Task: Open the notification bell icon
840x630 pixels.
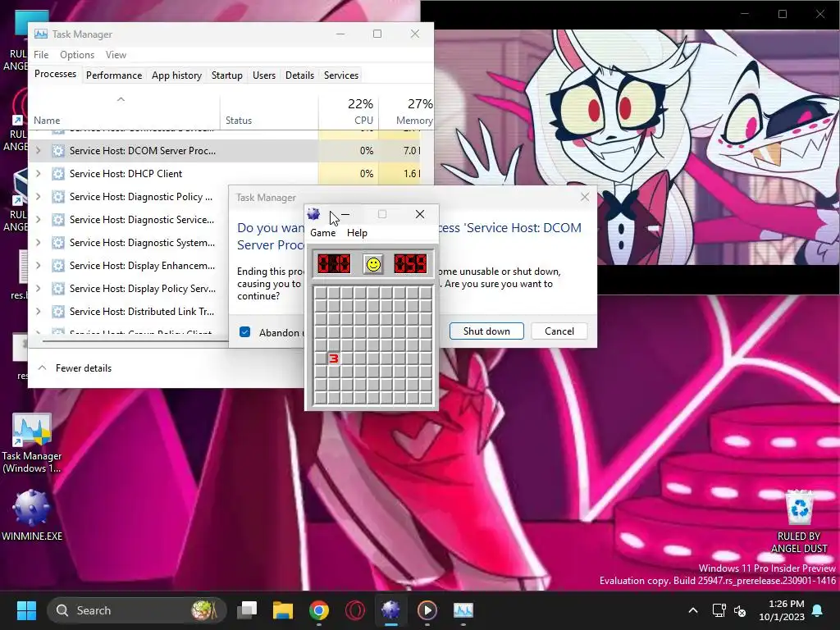Action: pos(817,610)
